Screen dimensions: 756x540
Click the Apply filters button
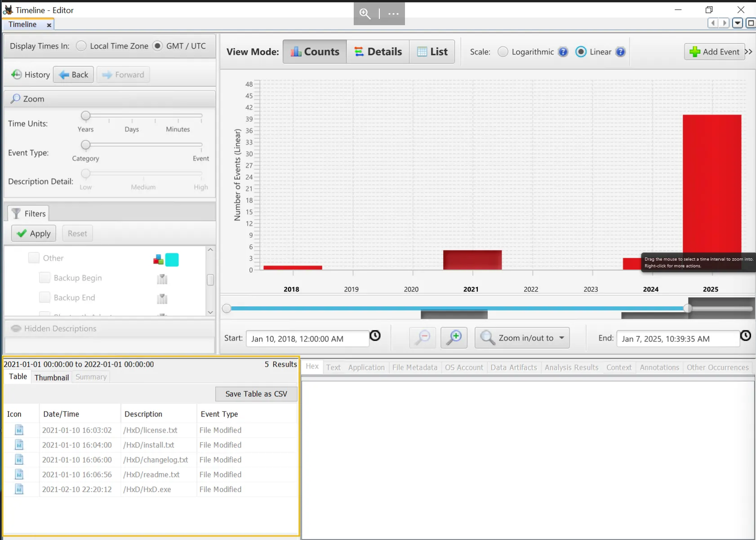pos(34,233)
